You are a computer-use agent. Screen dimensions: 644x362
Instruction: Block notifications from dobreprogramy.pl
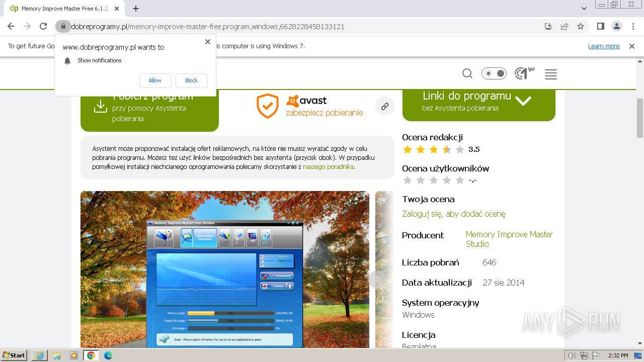(x=191, y=80)
